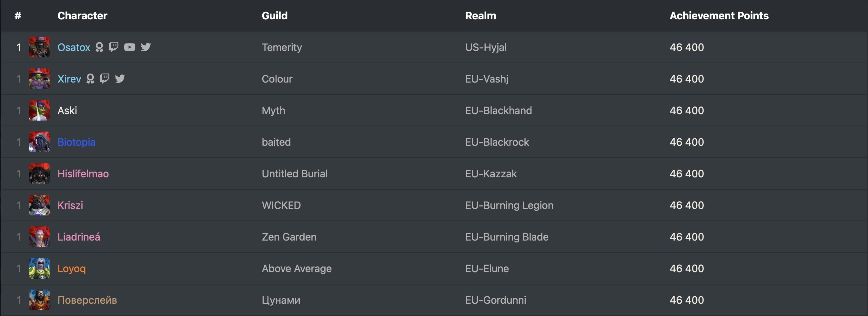
Task: Click the Поверслейв character avatar
Action: tap(39, 300)
